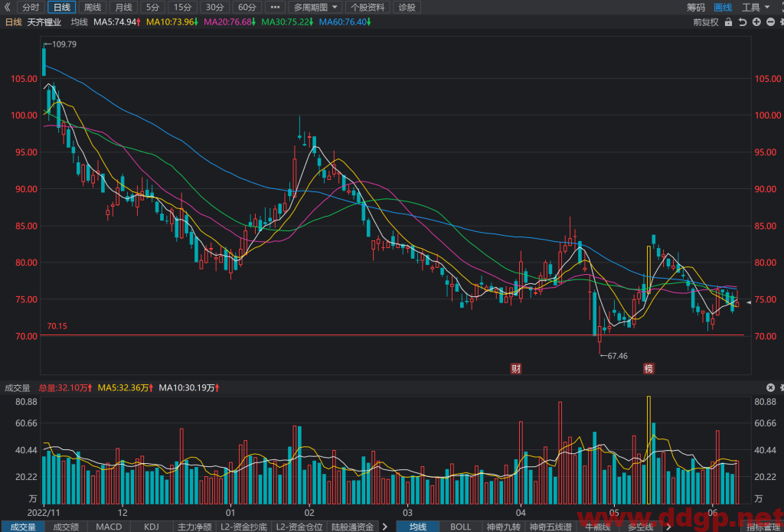Open the 诊股 stock diagnosis
The image size is (784, 532).
407,7
